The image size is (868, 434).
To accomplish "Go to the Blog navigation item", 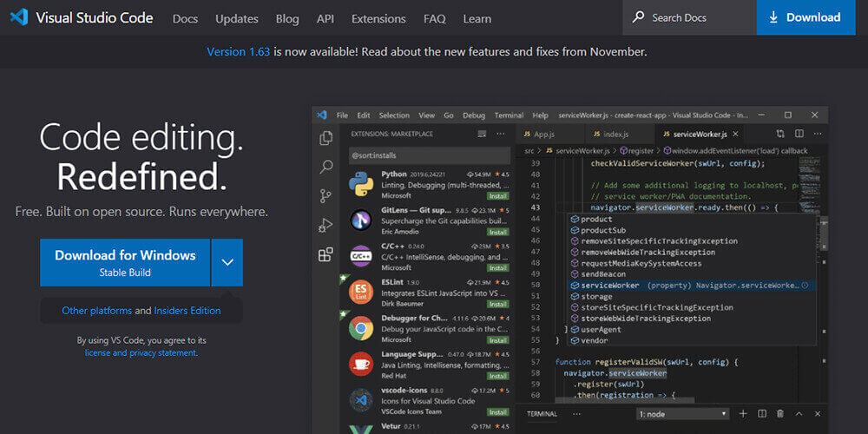I will click(x=287, y=18).
